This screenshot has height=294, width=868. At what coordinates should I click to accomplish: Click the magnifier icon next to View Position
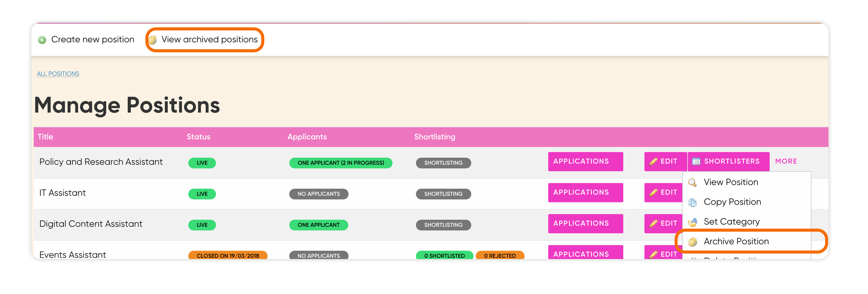(693, 182)
